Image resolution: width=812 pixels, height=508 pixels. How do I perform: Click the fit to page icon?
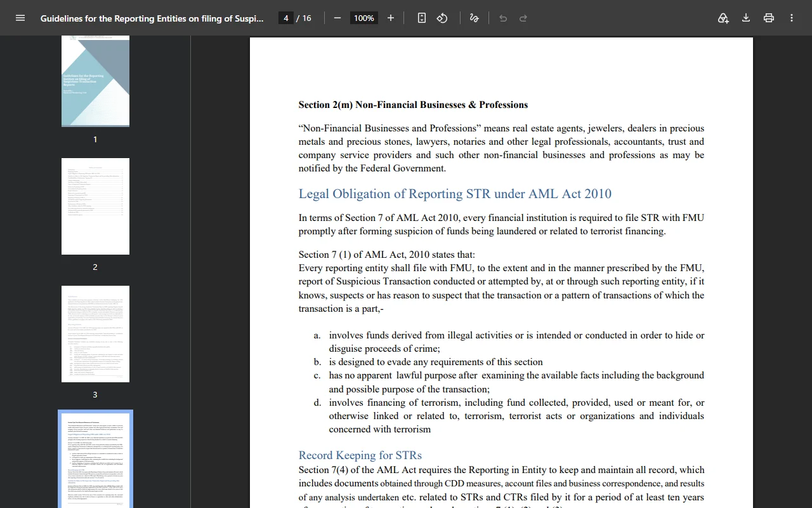[x=422, y=18]
